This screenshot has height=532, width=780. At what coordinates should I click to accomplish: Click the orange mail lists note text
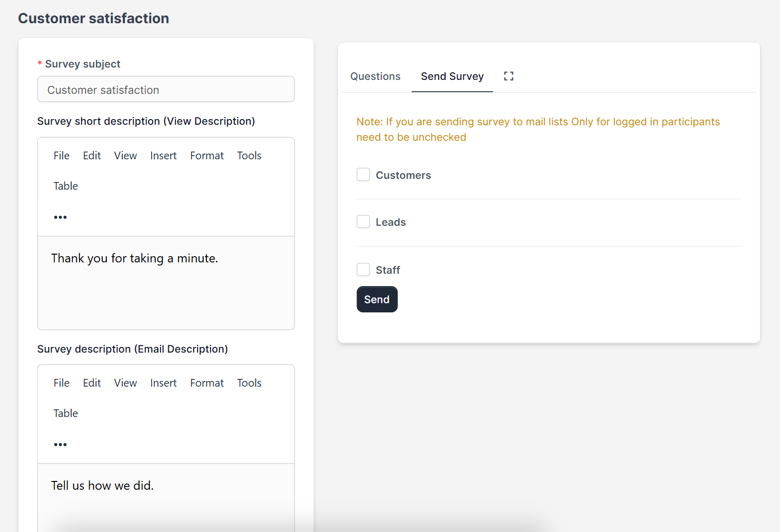(x=538, y=129)
